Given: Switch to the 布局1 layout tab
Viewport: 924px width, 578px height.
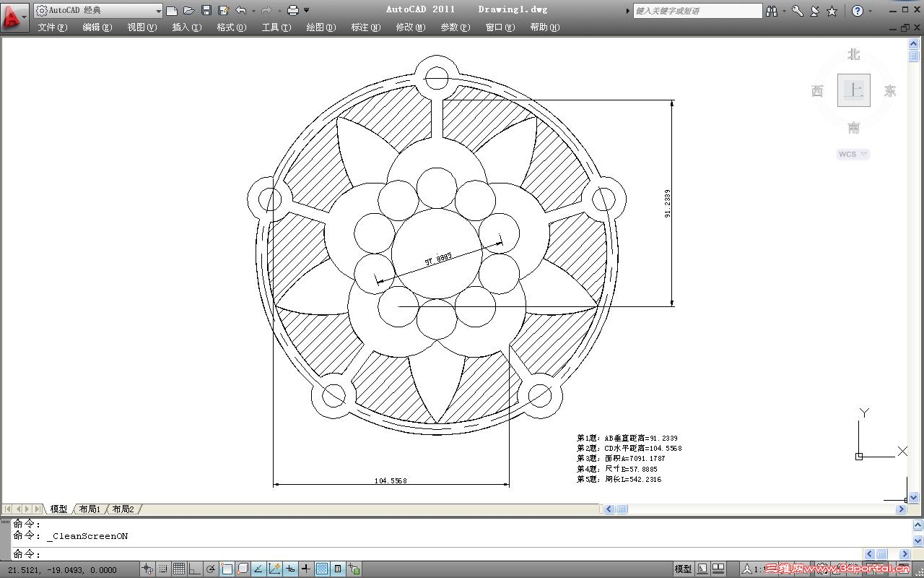Looking at the screenshot, I should click(90, 509).
